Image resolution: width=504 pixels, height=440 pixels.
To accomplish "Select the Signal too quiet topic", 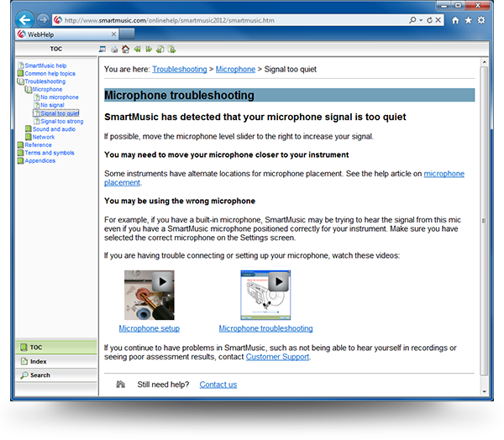I will [60, 113].
